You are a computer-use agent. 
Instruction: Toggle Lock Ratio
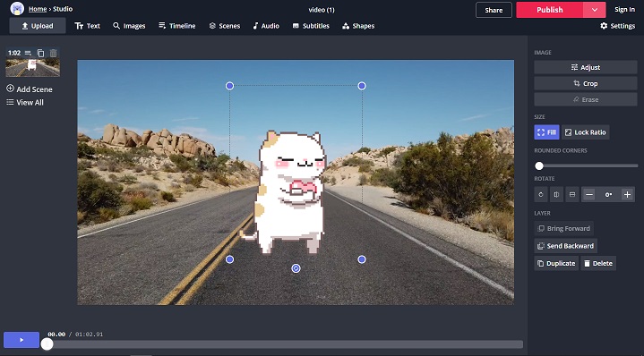coord(586,132)
